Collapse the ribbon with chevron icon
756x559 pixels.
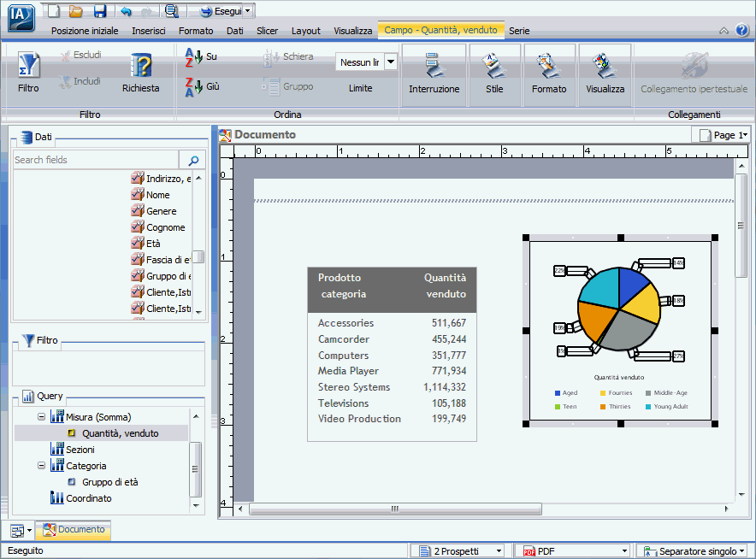click(724, 31)
